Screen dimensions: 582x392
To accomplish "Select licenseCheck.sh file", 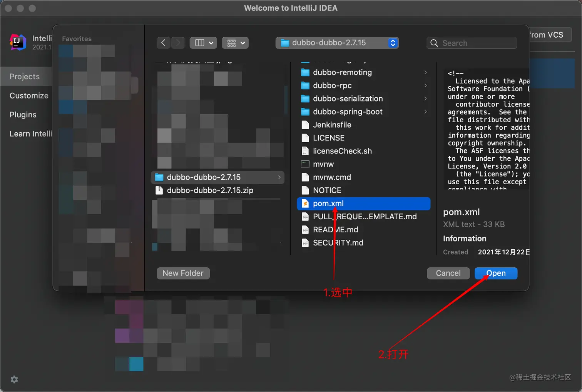I will click(364, 151).
